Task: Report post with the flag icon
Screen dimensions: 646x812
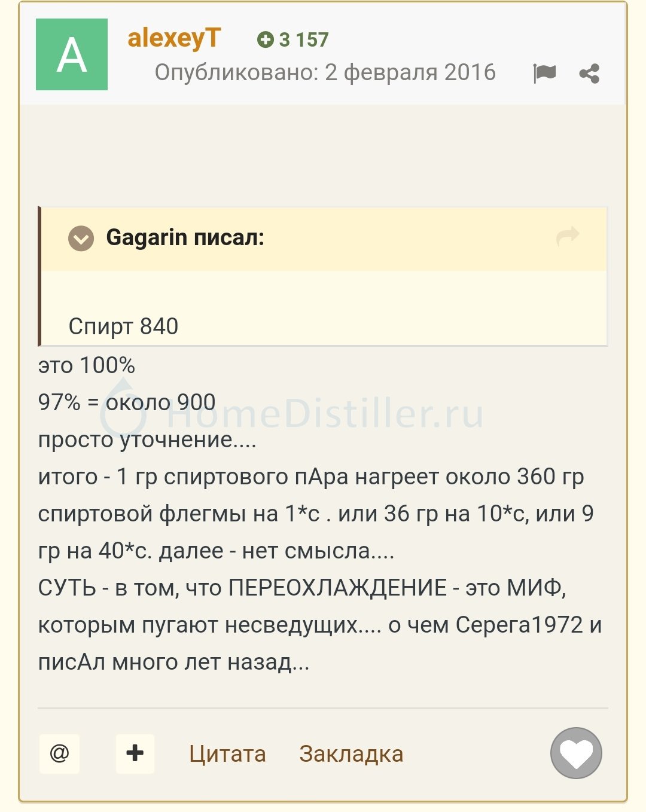Action: (x=544, y=73)
